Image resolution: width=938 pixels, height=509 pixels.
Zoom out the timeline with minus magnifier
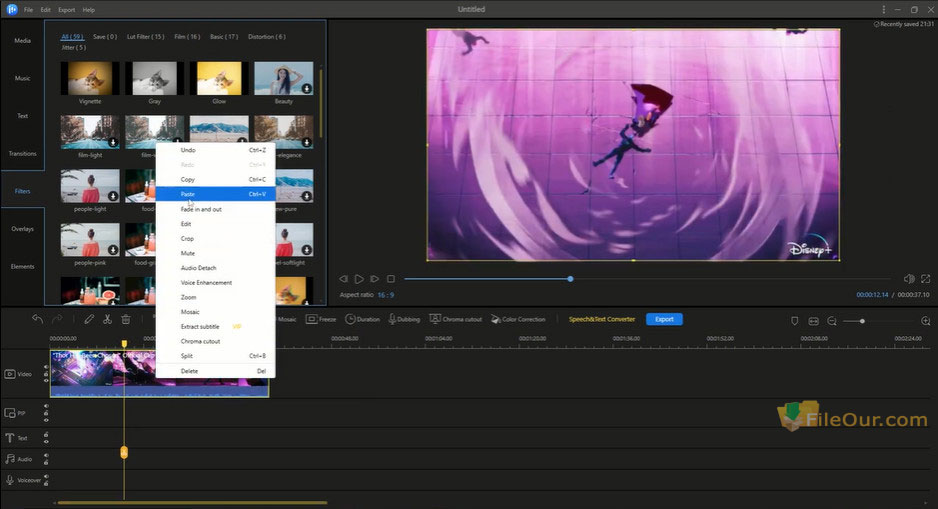832,321
